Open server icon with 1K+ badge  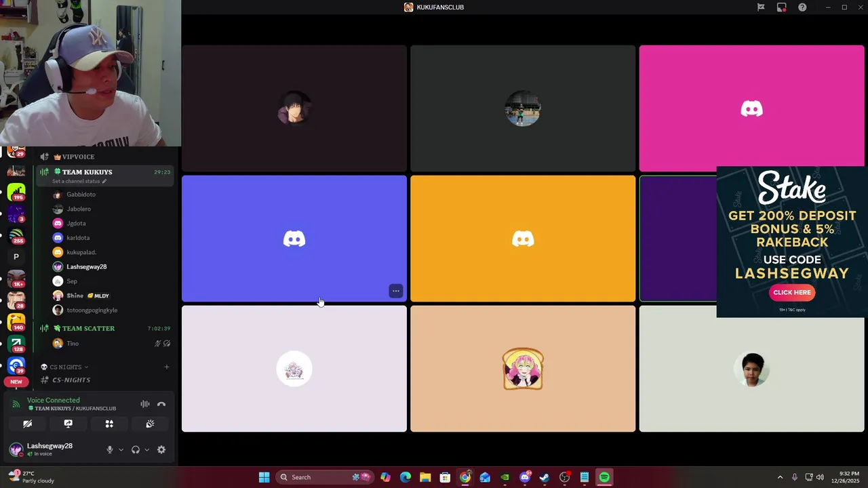pyautogui.click(x=16, y=279)
